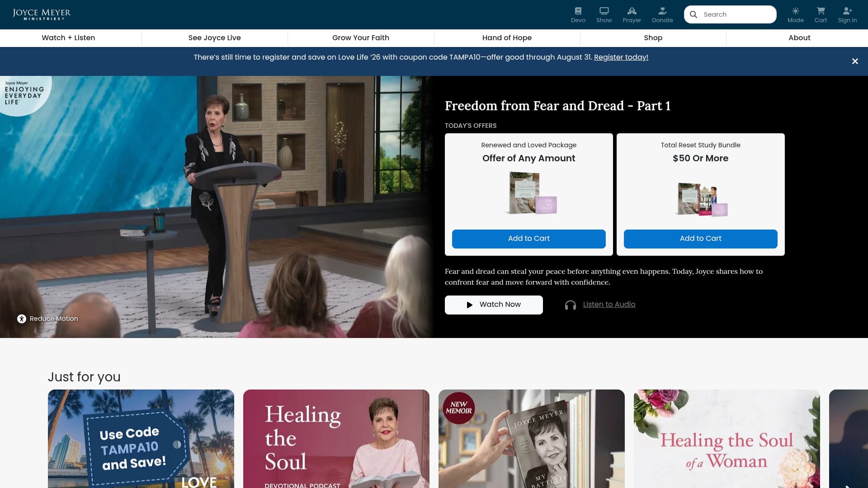The image size is (868, 488).
Task: Add Total Reset Study Bundle to cart
Action: tap(701, 239)
